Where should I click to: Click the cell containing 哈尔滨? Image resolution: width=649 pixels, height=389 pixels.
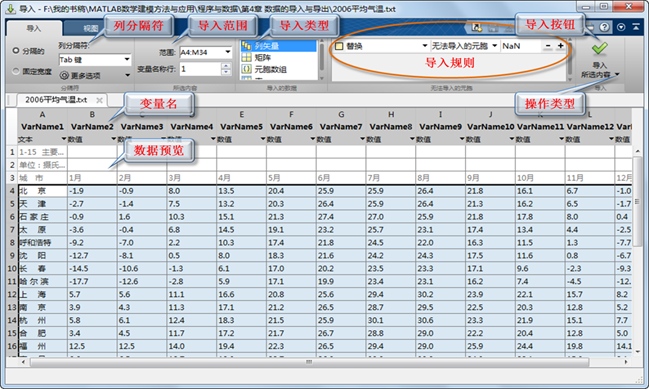tap(43, 281)
